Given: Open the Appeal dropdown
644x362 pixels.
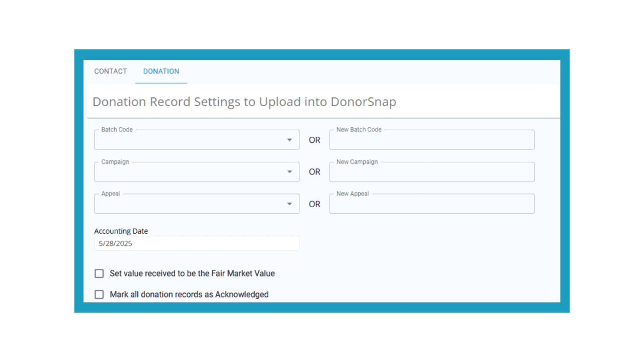Looking at the screenshot, I should pos(196,204).
